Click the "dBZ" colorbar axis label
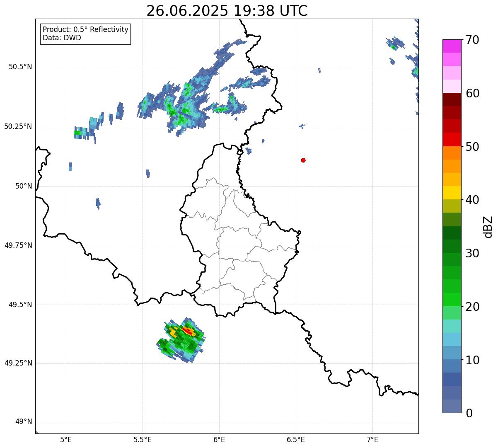 coord(488,227)
